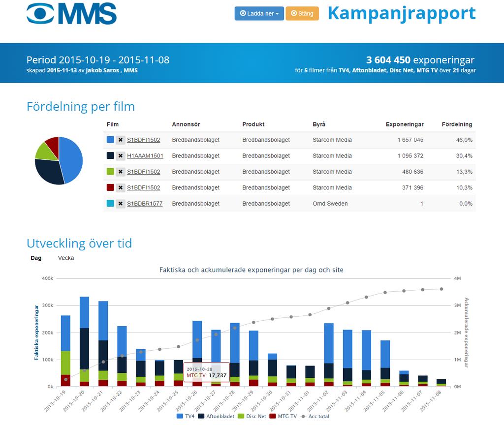Click the Exponeringar column header

click(x=405, y=124)
